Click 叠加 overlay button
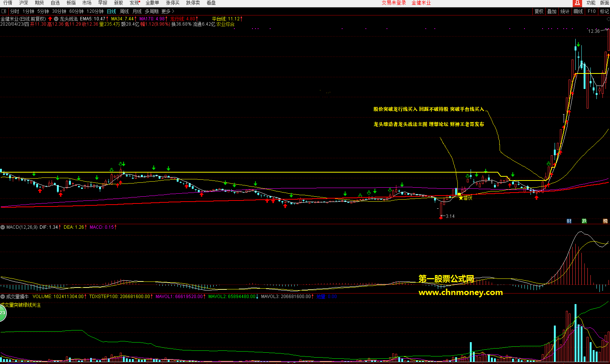Viewport: 610px width, 364px height. point(552,11)
